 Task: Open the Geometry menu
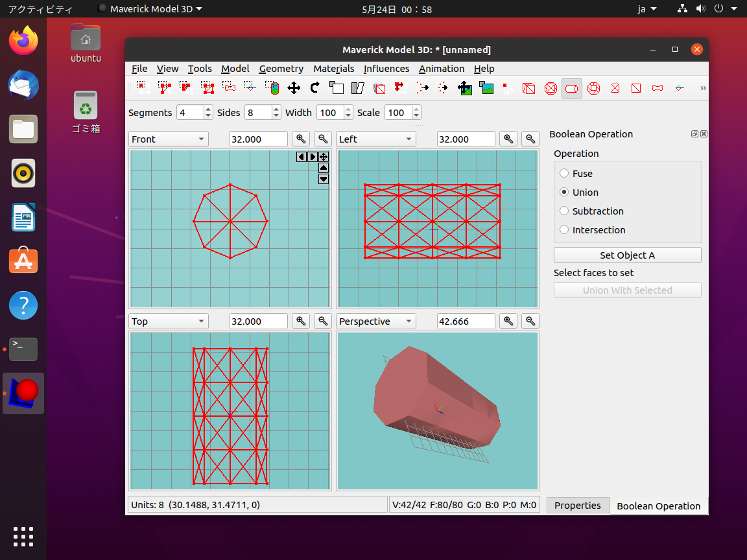click(x=281, y=69)
